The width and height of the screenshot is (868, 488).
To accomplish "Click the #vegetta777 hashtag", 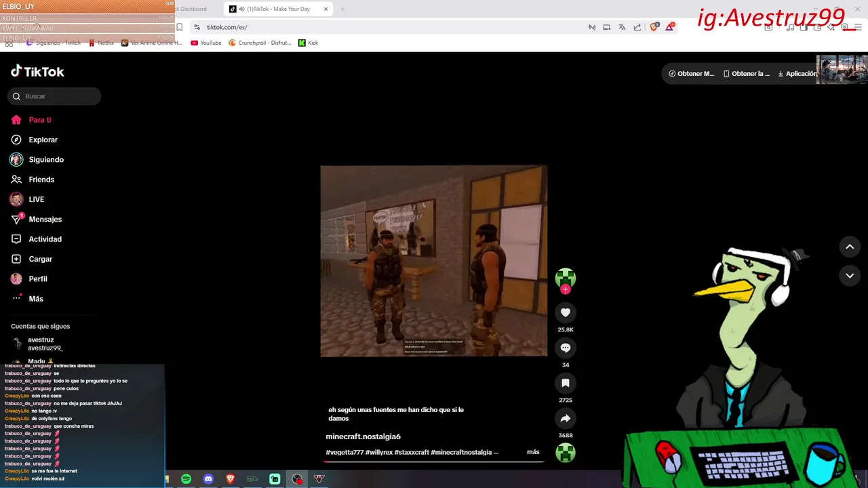I will click(344, 452).
